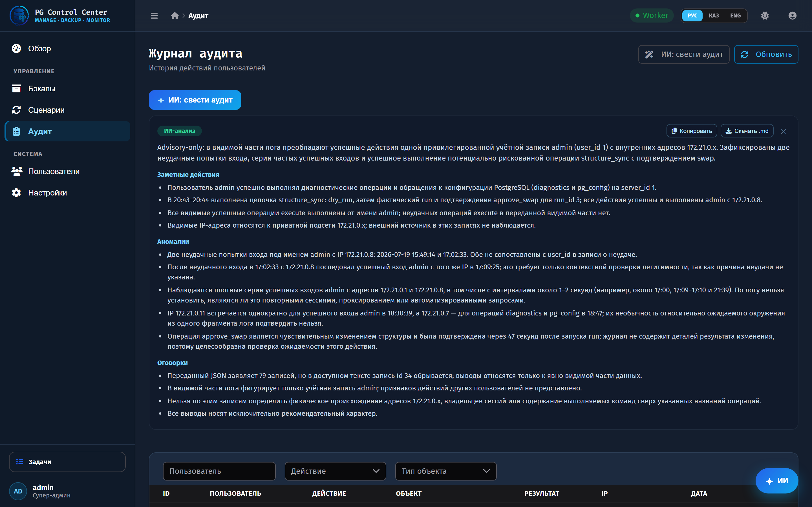This screenshot has height=507, width=812.
Task: Open the user profile avatar icon
Action: pyautogui.click(x=793, y=16)
